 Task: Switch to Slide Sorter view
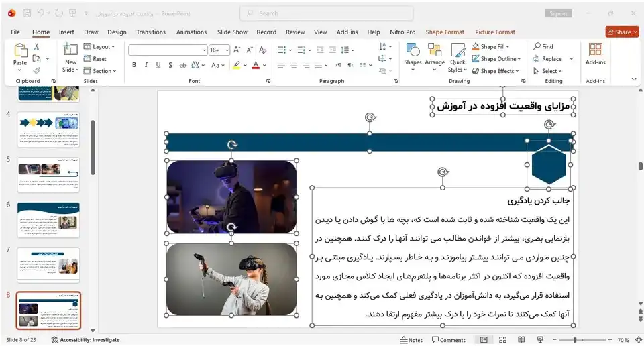pos(502,340)
